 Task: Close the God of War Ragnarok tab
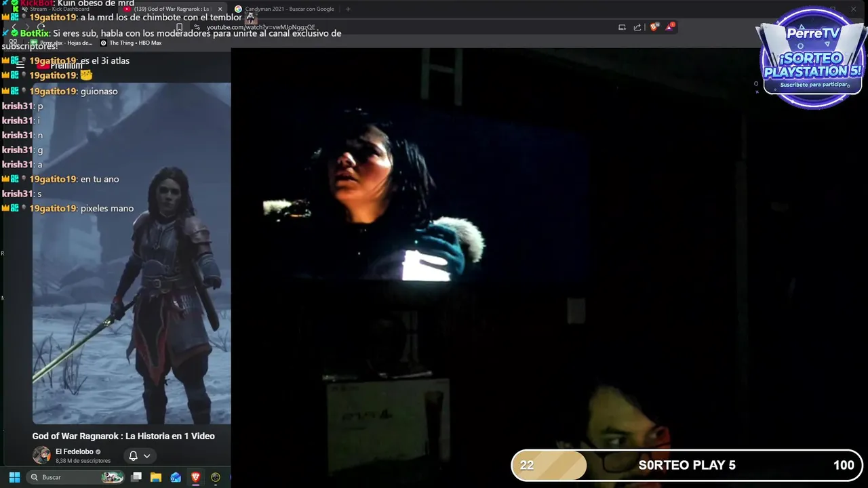(220, 9)
